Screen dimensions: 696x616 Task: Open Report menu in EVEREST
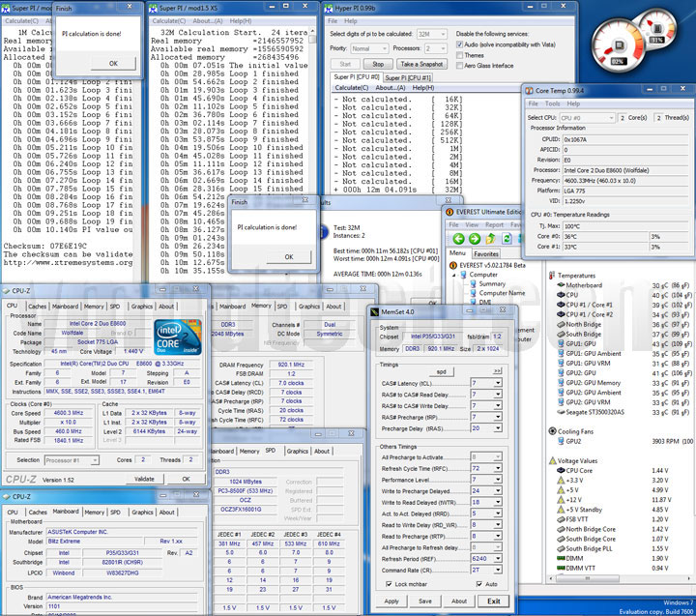[x=494, y=224]
